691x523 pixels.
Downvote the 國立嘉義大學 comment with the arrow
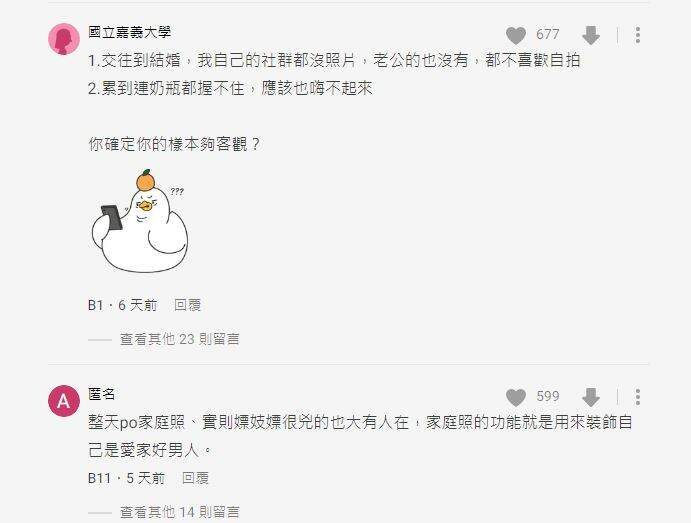(x=591, y=35)
